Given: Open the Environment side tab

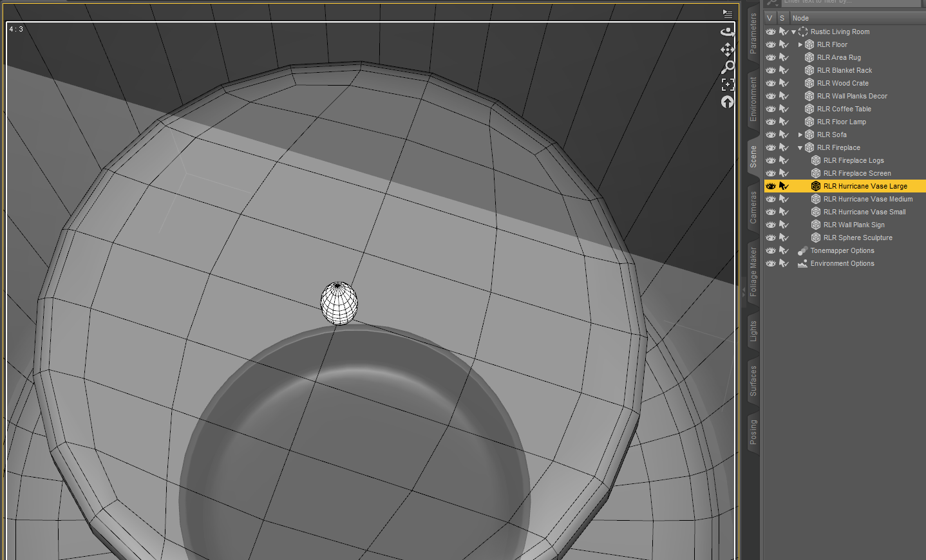Looking at the screenshot, I should [753, 99].
